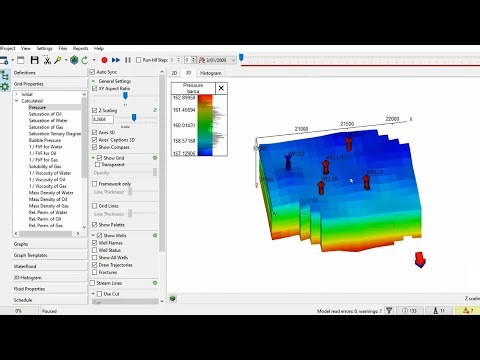The image size is (480, 360).
Task: Click the blue fast-forward run button
Action: (x=116, y=60)
